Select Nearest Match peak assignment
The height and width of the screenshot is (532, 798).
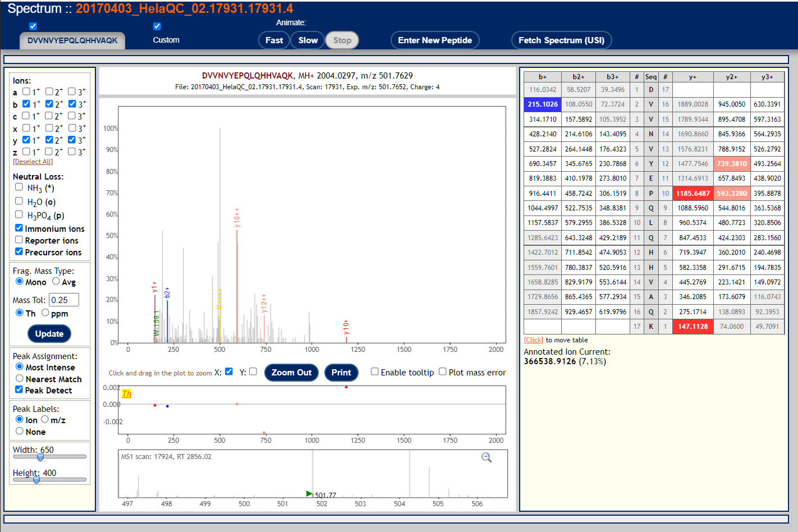click(20, 378)
